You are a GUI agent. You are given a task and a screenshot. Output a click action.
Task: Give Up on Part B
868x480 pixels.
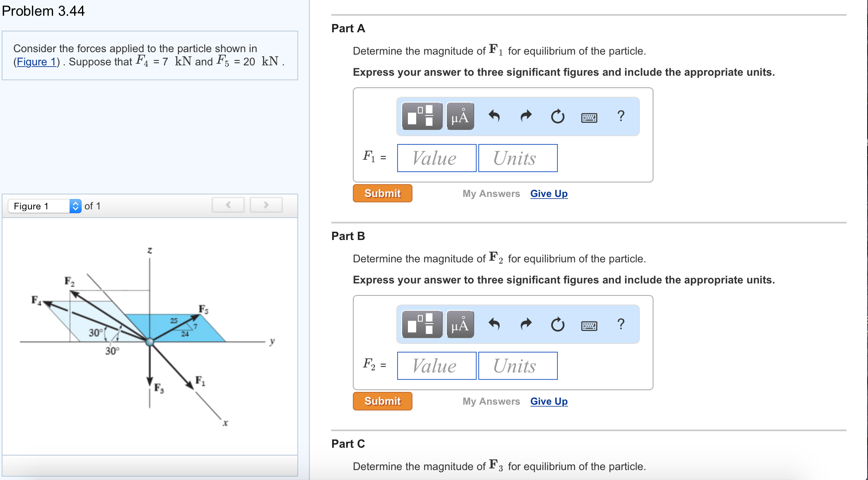pos(549,401)
